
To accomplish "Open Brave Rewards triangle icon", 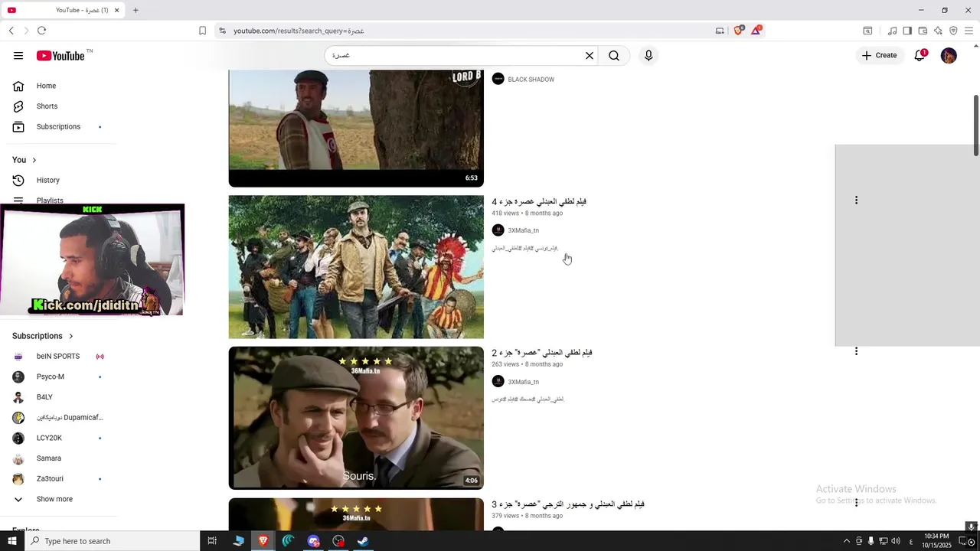I will [756, 31].
